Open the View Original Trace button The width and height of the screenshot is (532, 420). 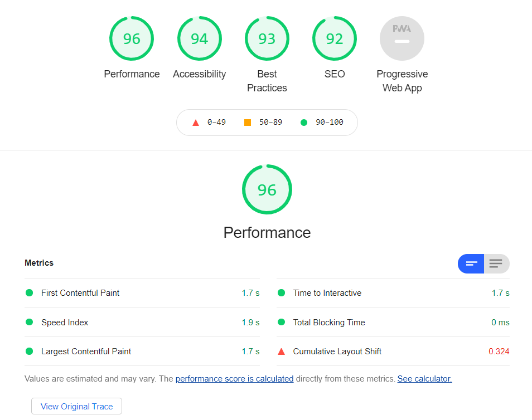[x=77, y=407]
